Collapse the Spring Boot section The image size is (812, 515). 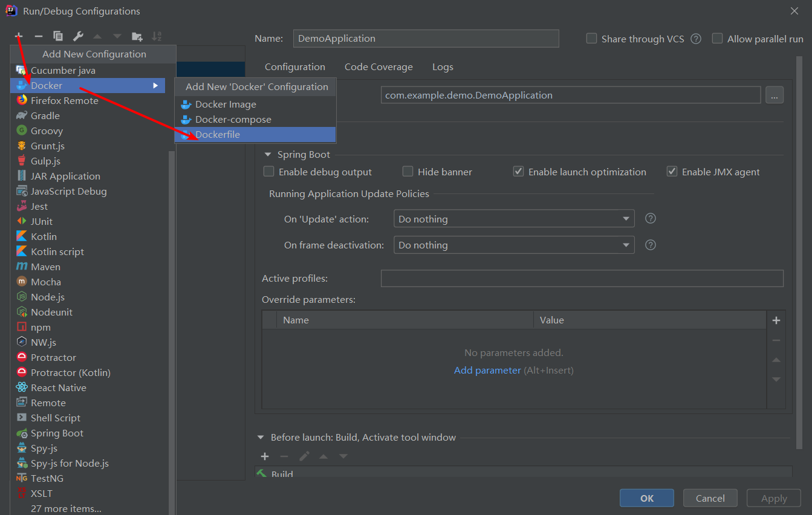pyautogui.click(x=268, y=155)
